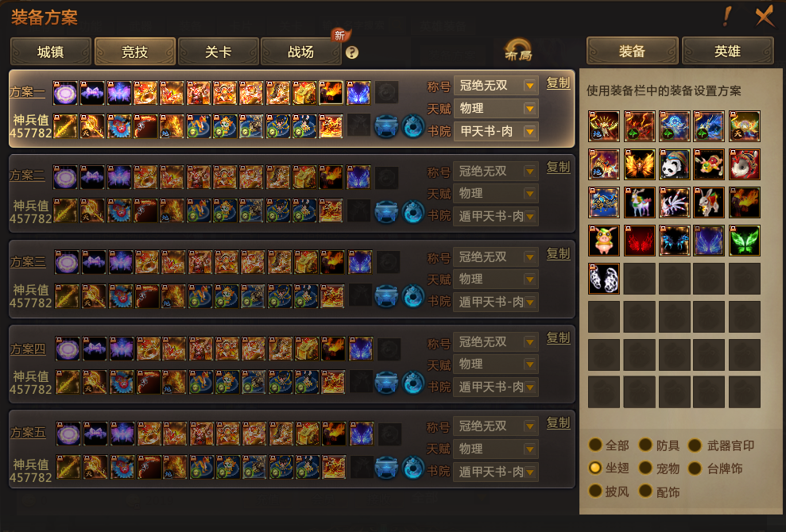Open 称号 dropdown in 方案一
This screenshot has width=786, height=532.
click(x=496, y=86)
